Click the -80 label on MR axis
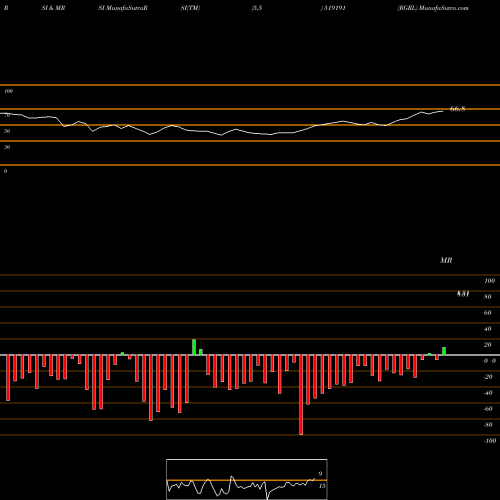Viewport: 500px width, 500px height. pos(488,425)
